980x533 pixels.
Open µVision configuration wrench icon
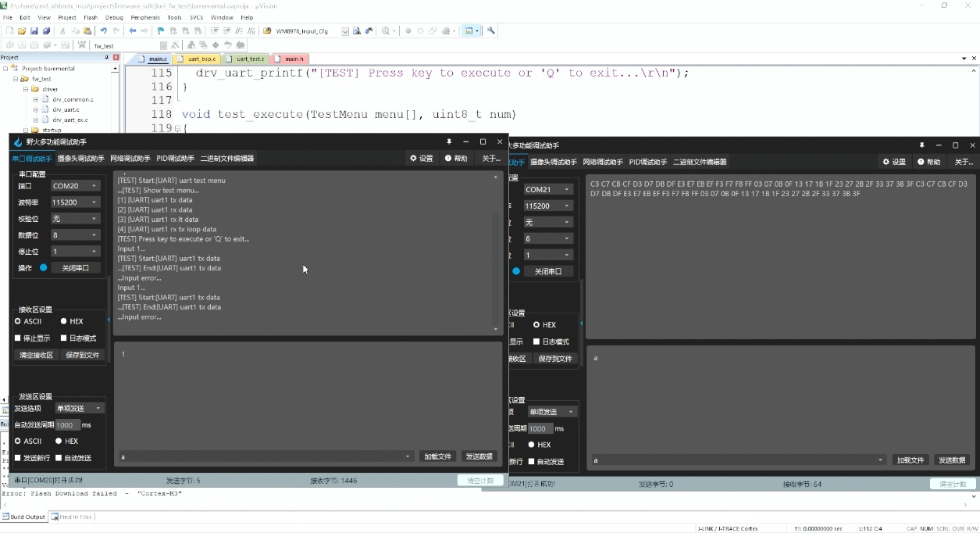491,30
